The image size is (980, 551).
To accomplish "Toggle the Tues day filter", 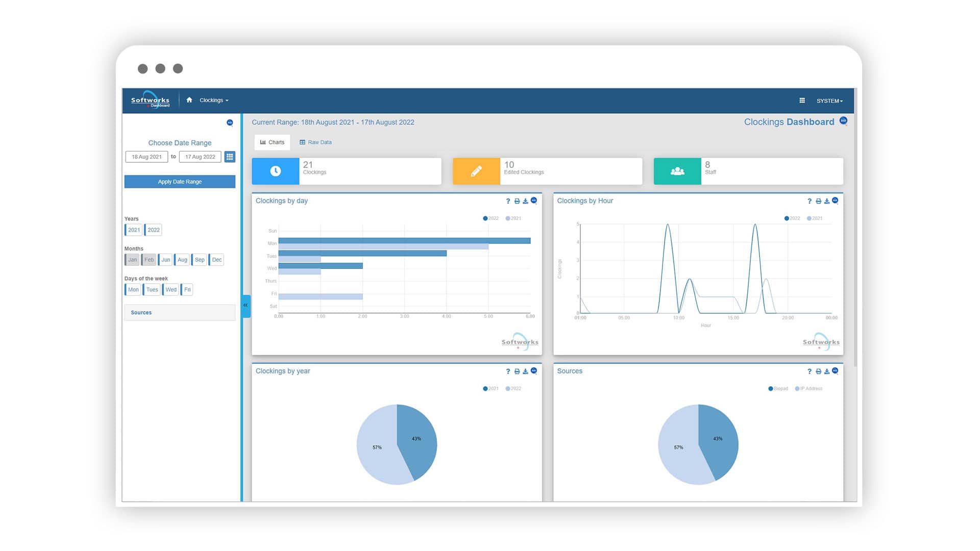I will coord(152,289).
